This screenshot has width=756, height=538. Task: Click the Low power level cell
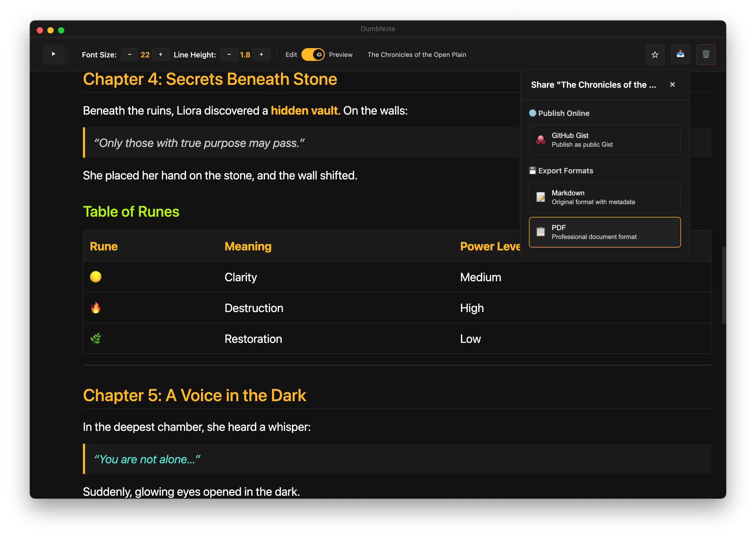(x=470, y=339)
